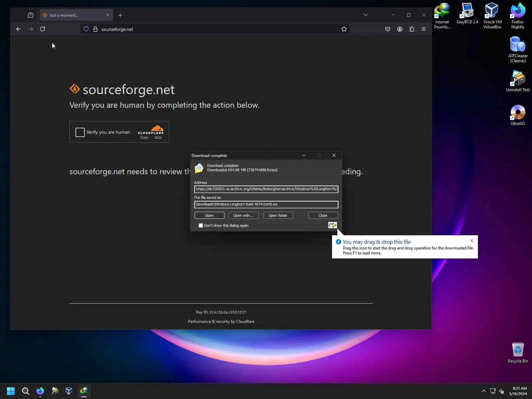Select the Firefox Nightly desktop shortcut
This screenshot has width=532, height=399.
[518, 16]
